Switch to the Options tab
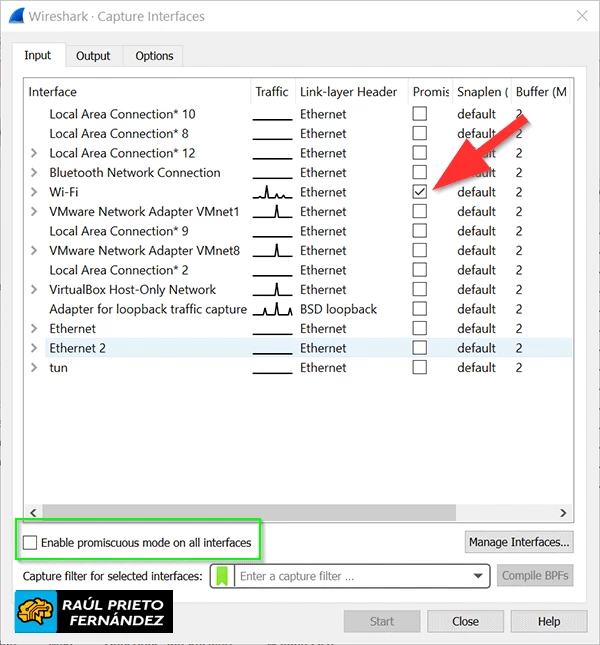Screen dimensions: 600x645 tap(154, 56)
